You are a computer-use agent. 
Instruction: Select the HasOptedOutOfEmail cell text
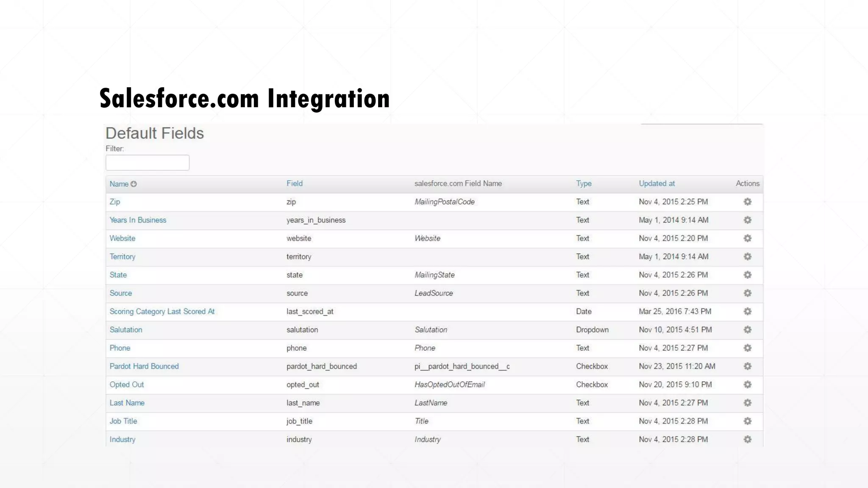[450, 385]
